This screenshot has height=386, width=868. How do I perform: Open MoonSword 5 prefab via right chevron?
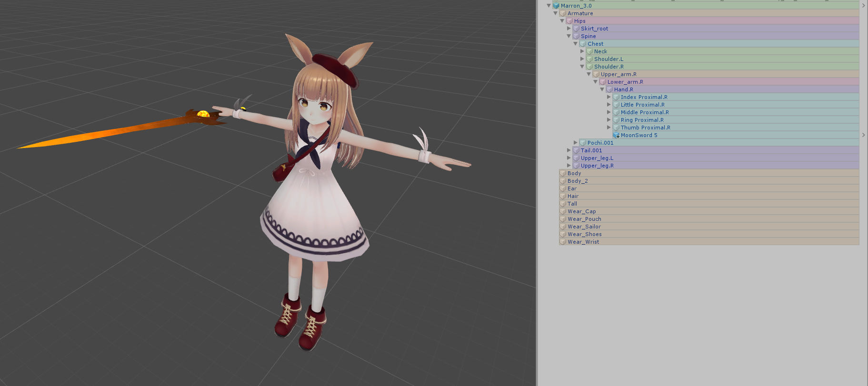[863, 135]
